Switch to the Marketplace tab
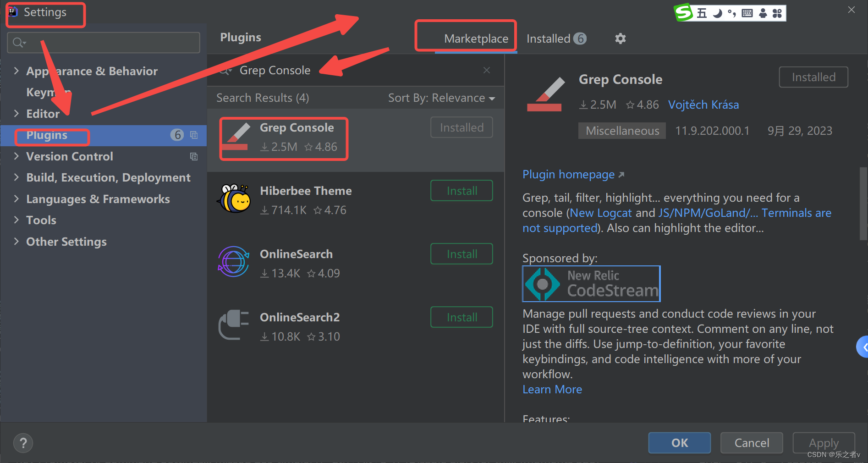868x463 pixels. (x=476, y=39)
